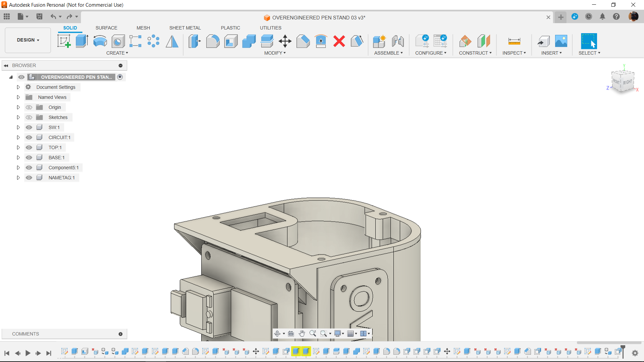Open the CREATE dropdown menu

click(x=117, y=53)
